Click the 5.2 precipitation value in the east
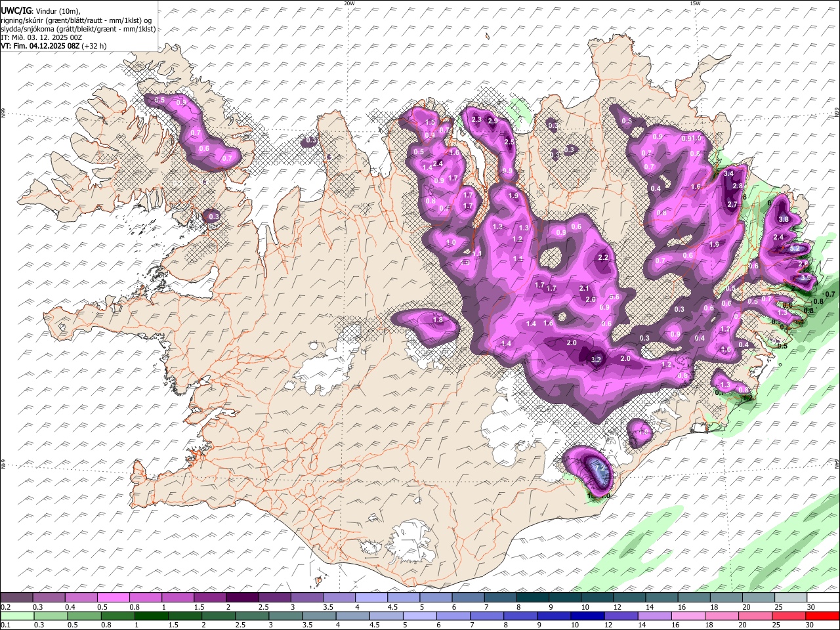 pos(794,249)
